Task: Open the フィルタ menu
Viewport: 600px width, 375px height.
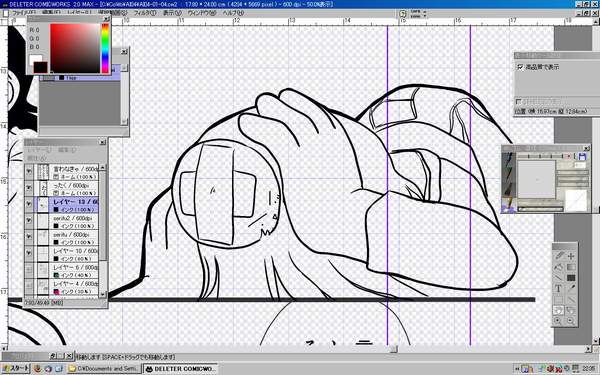Action: [x=145, y=13]
